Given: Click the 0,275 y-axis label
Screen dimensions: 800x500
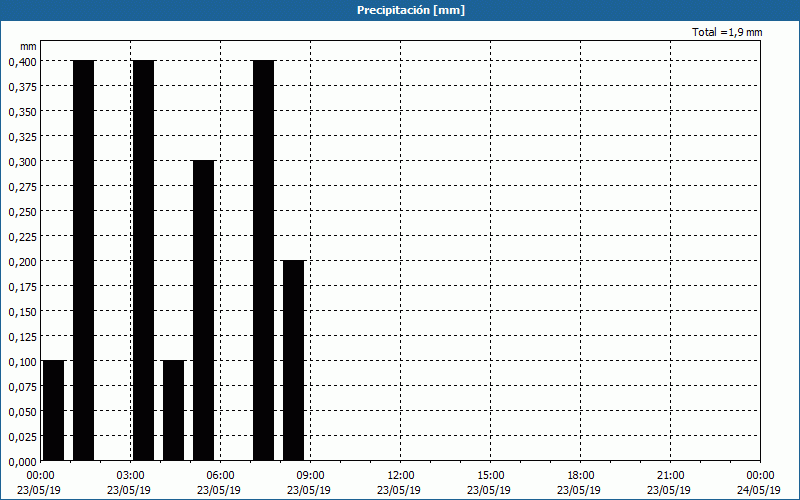Looking at the screenshot, I should point(22,187).
